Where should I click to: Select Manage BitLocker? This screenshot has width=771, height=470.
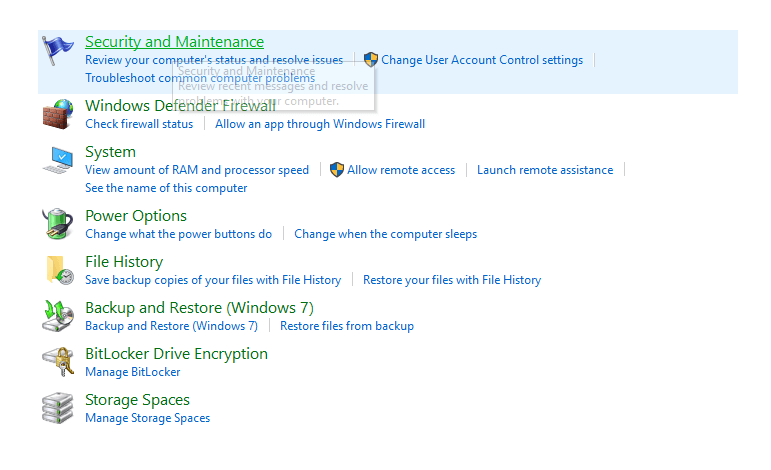pyautogui.click(x=133, y=372)
